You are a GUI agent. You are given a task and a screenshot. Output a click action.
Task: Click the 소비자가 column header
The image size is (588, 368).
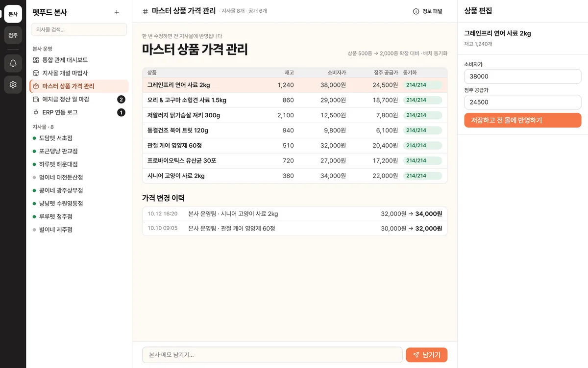click(x=337, y=73)
